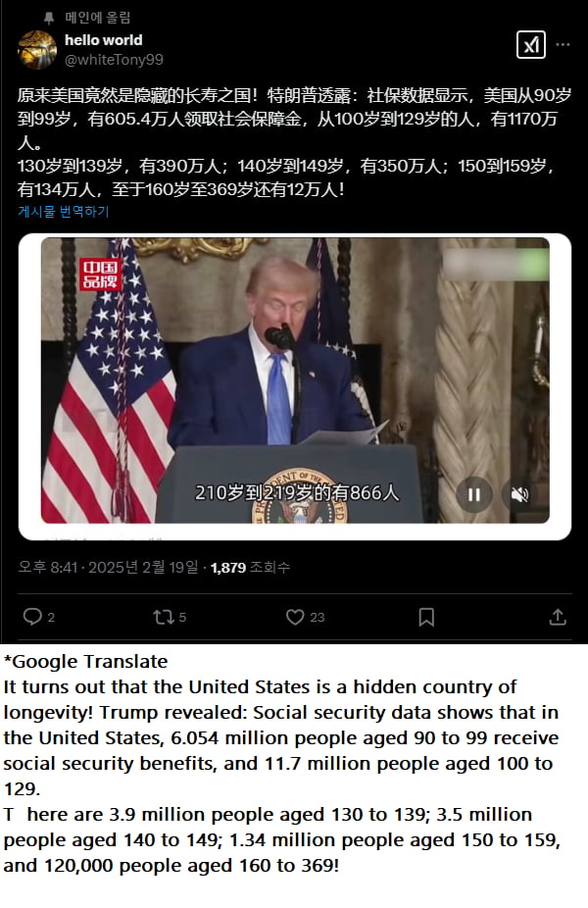Like the post with the heart icon
The image size is (588, 908).
tap(295, 617)
